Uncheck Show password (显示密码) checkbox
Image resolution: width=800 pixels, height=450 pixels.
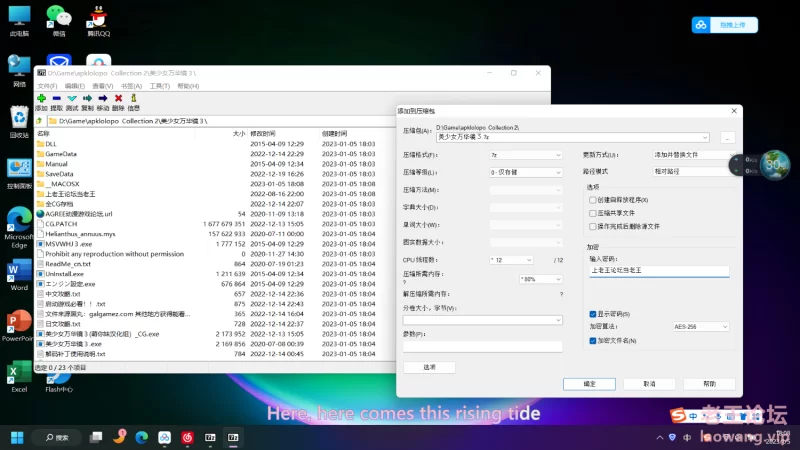click(x=592, y=314)
